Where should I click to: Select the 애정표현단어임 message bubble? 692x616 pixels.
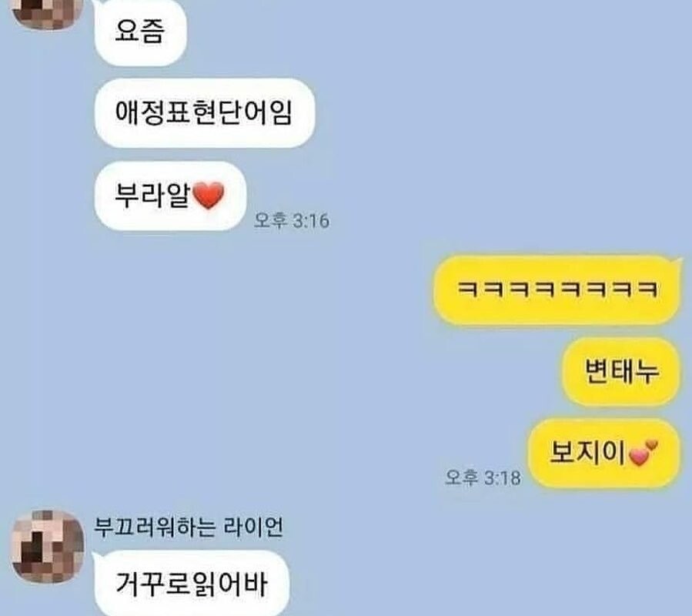pyautogui.click(x=204, y=113)
